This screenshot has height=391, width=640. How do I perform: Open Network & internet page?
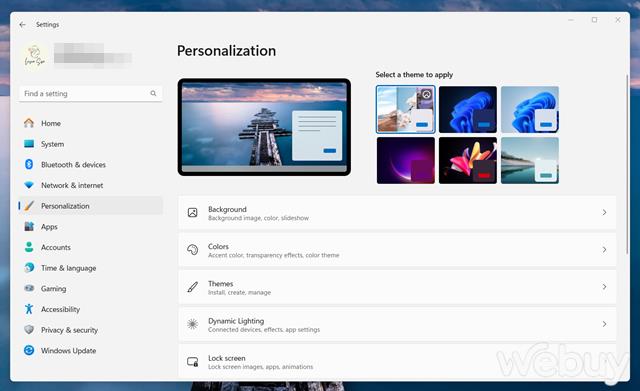[91, 185]
